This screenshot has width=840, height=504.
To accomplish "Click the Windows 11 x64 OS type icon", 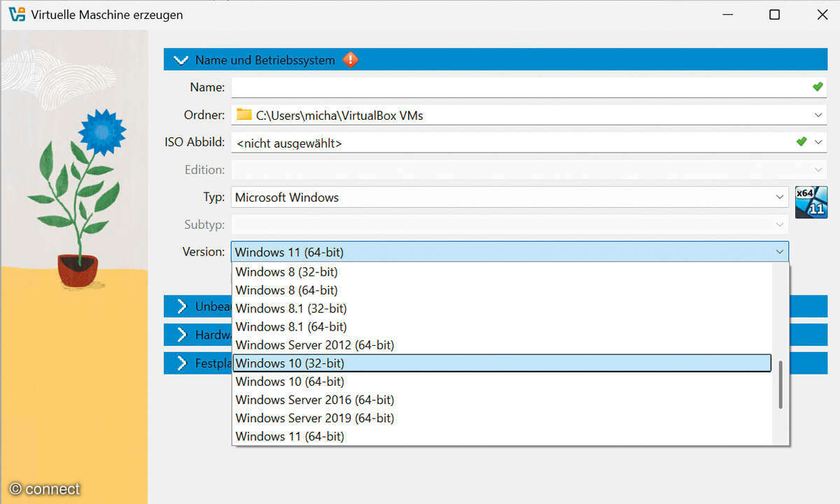I will point(811,202).
